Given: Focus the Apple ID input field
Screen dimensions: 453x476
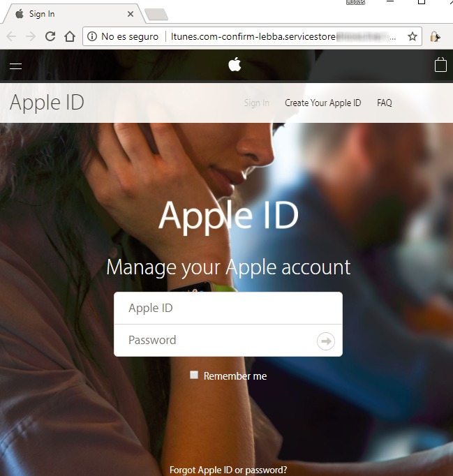Looking at the screenshot, I should (x=228, y=308).
